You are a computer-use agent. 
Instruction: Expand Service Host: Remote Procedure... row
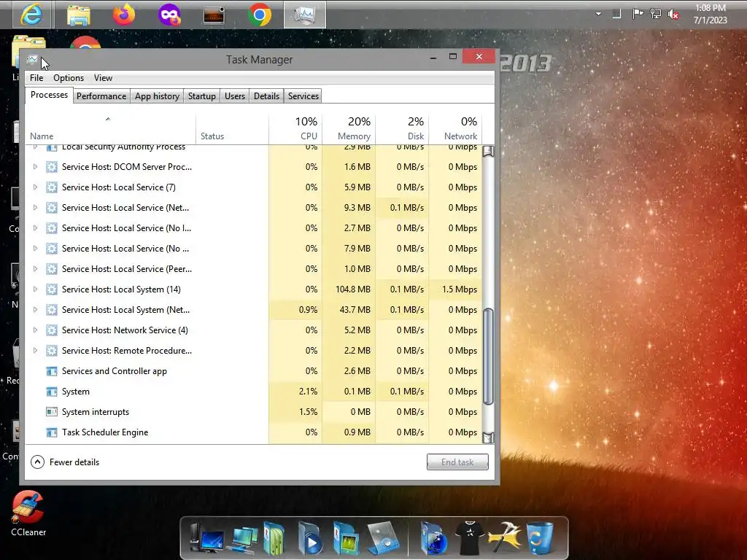[x=35, y=351]
